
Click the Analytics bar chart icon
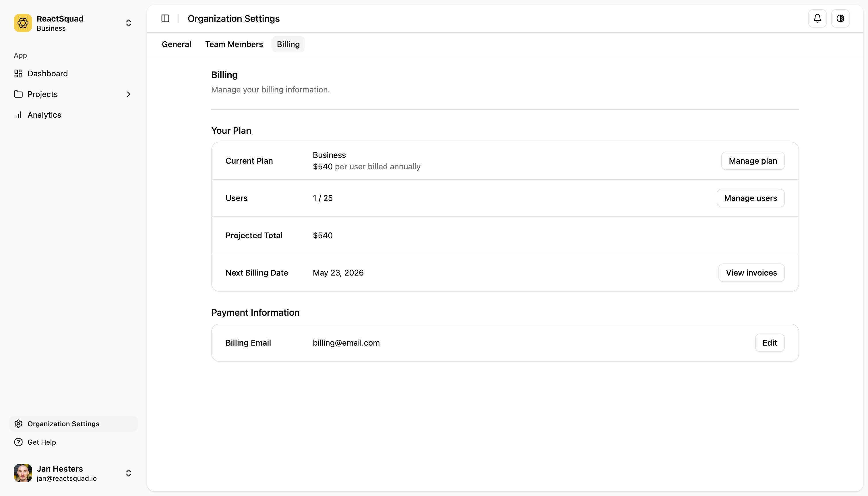click(18, 115)
